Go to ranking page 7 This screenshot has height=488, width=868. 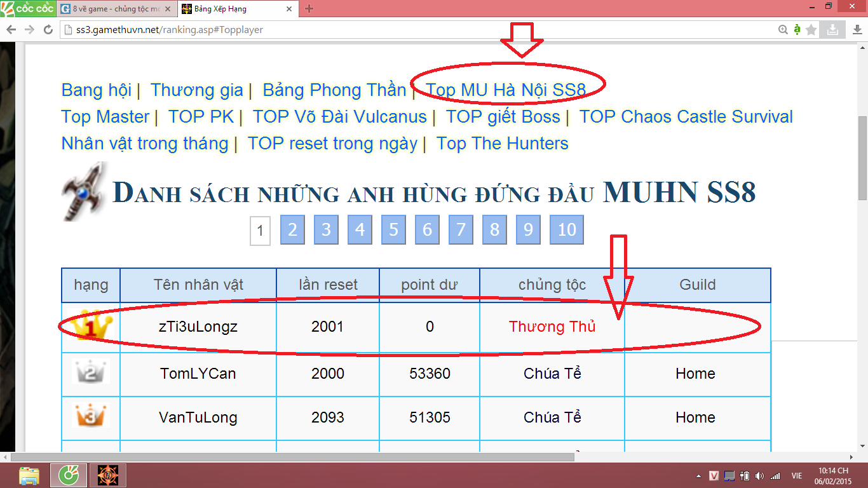coord(461,230)
